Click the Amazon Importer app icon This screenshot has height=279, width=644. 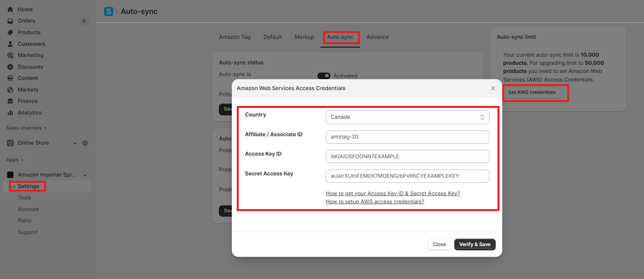(x=10, y=175)
